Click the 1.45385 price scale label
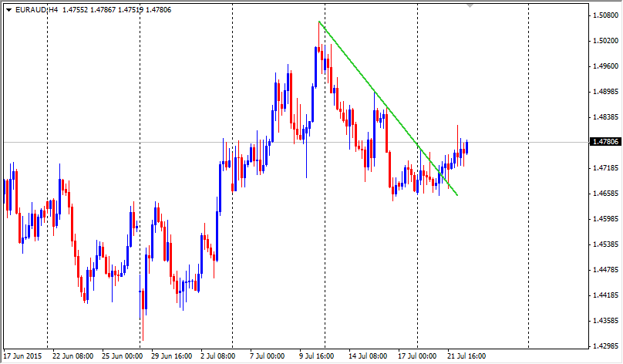The width and height of the screenshot is (623, 364). point(605,244)
